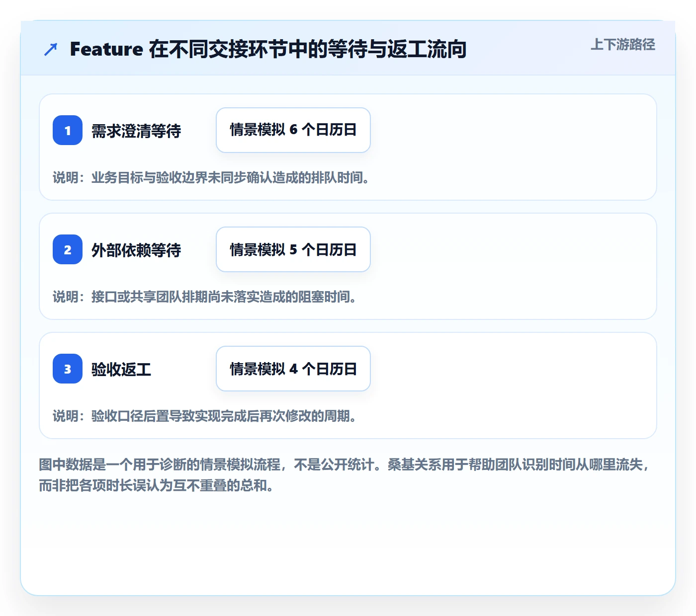Select the number 3 step badge
The height and width of the screenshot is (616, 696).
[68, 369]
